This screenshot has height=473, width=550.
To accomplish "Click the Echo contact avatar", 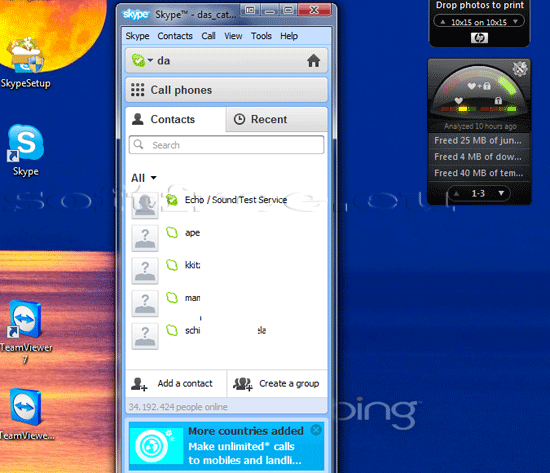I will click(x=145, y=205).
